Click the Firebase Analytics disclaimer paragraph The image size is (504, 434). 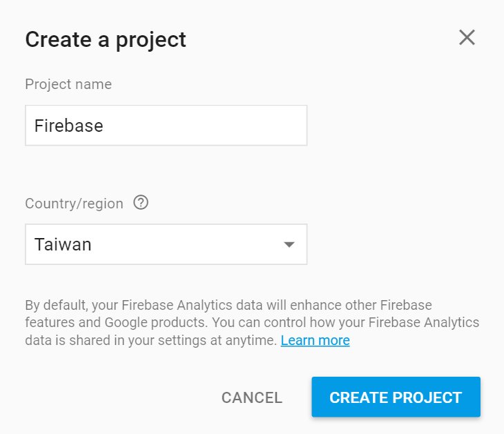point(252,322)
